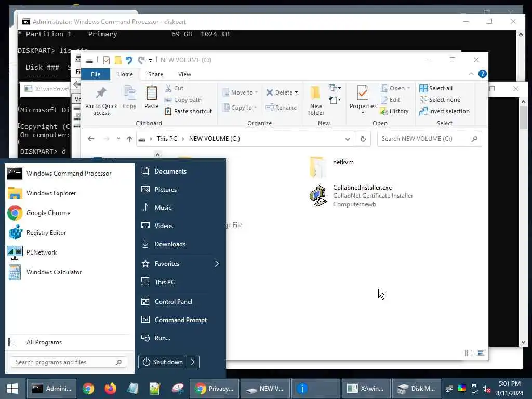Screen dimensions: 532x399
Task: Open Easy access dropdown in ribbon
Action: [x=335, y=100]
